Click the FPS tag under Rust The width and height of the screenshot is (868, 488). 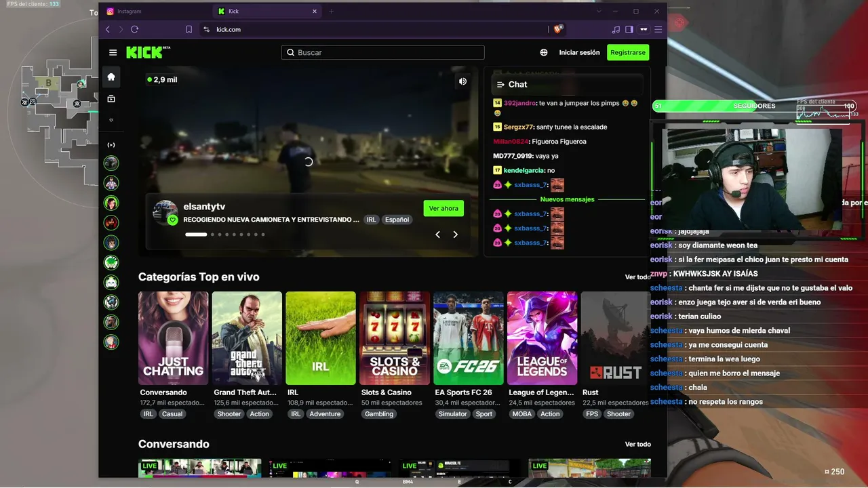tap(593, 414)
